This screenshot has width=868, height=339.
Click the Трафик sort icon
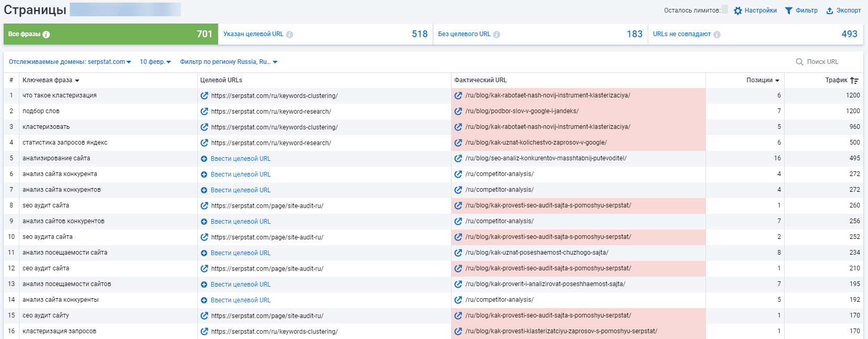[854, 80]
